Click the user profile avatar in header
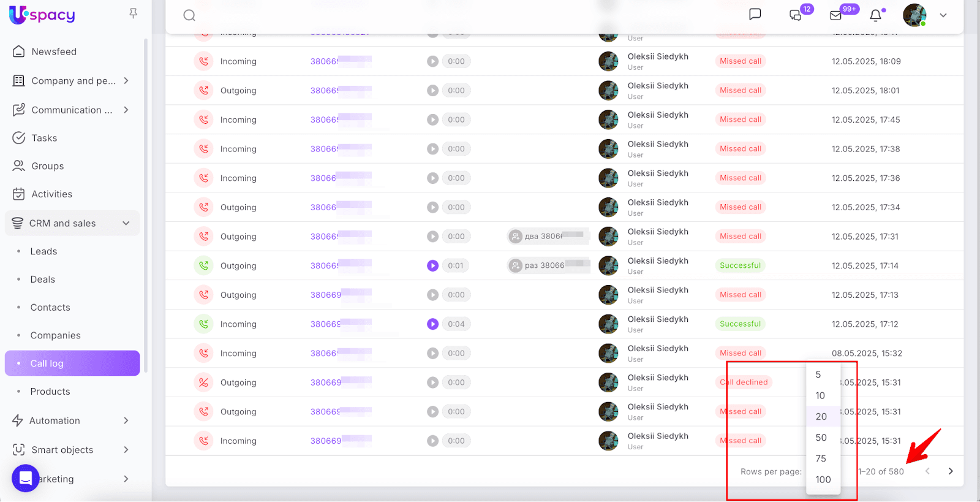The width and height of the screenshot is (980, 502). pyautogui.click(x=914, y=15)
